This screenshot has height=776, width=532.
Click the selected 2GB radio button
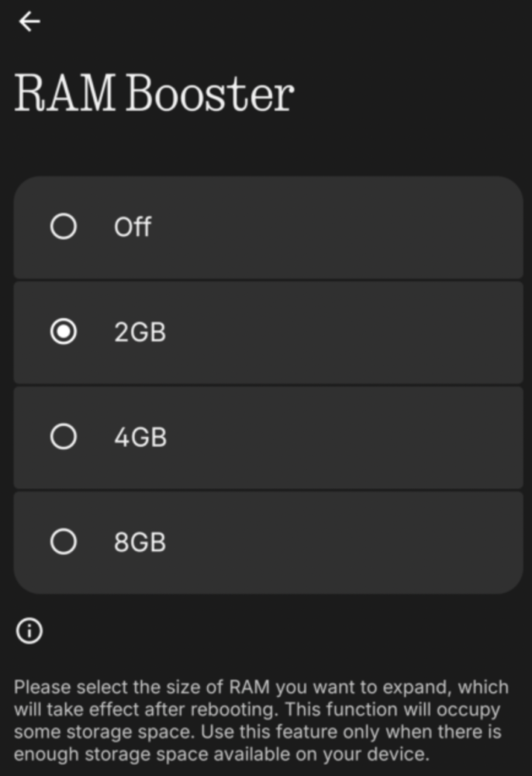[x=64, y=332]
